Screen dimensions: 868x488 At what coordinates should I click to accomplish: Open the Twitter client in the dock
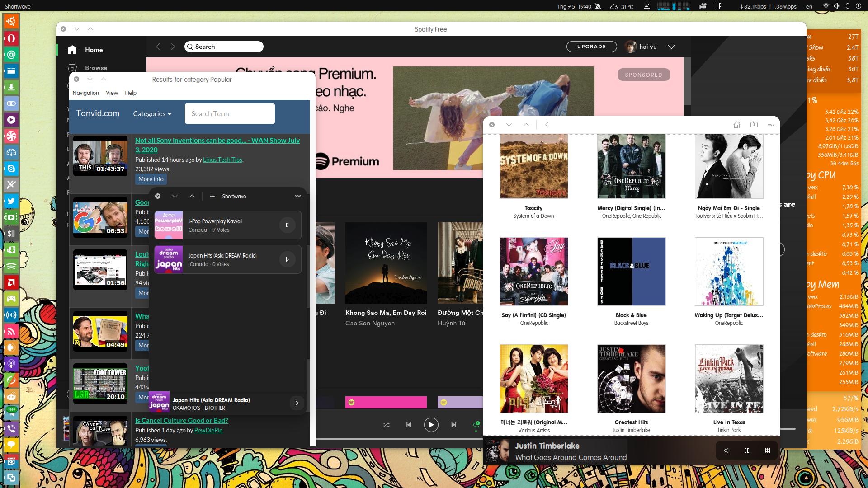pyautogui.click(x=11, y=201)
